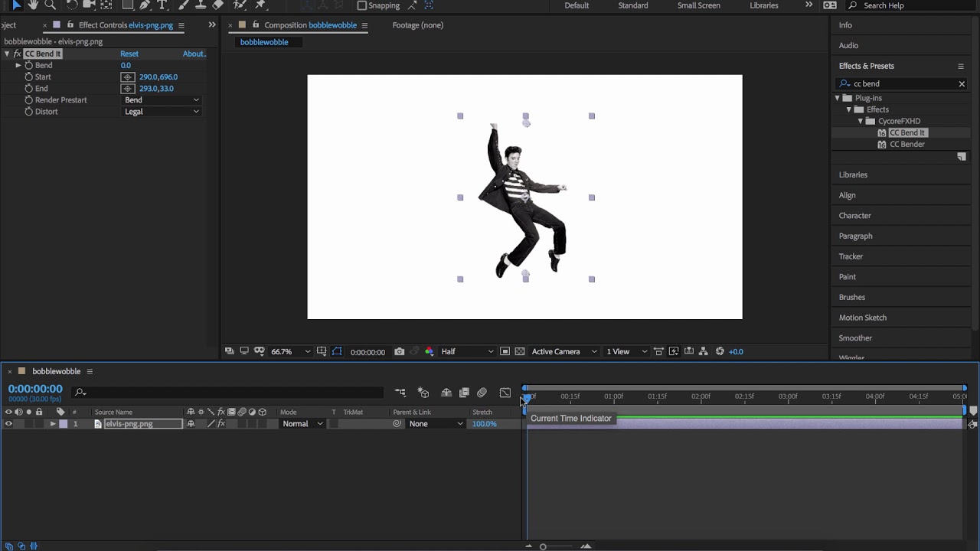Open the Character panel
Screen dimensions: 980x551
(854, 216)
